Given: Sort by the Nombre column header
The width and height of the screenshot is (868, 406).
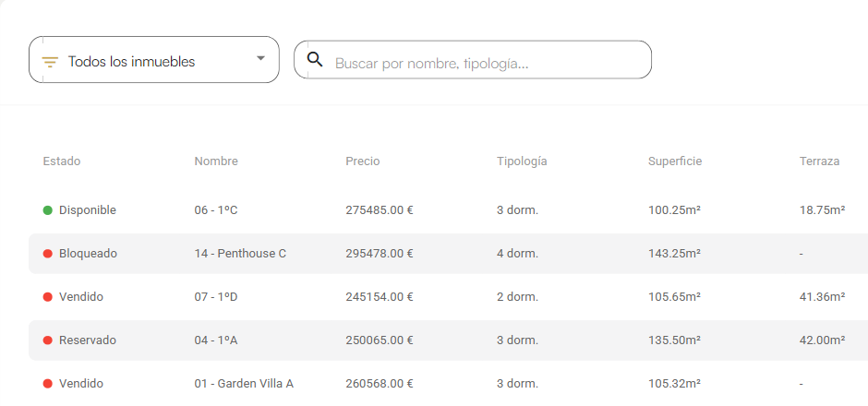Looking at the screenshot, I should click(x=216, y=161).
